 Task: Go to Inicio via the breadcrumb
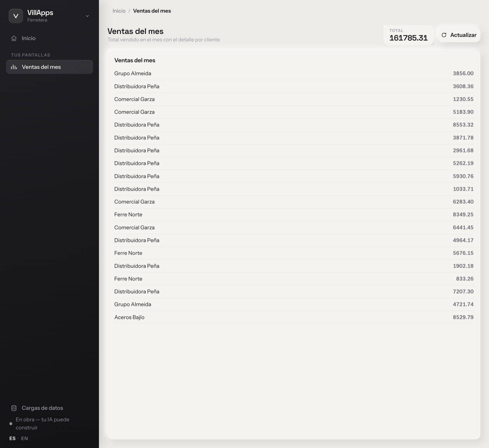point(119,11)
